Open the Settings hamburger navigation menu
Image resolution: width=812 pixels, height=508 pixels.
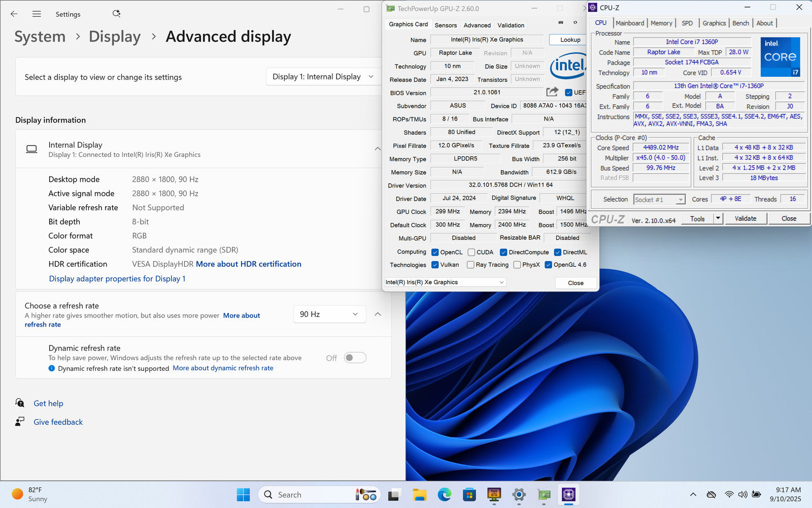click(37, 14)
